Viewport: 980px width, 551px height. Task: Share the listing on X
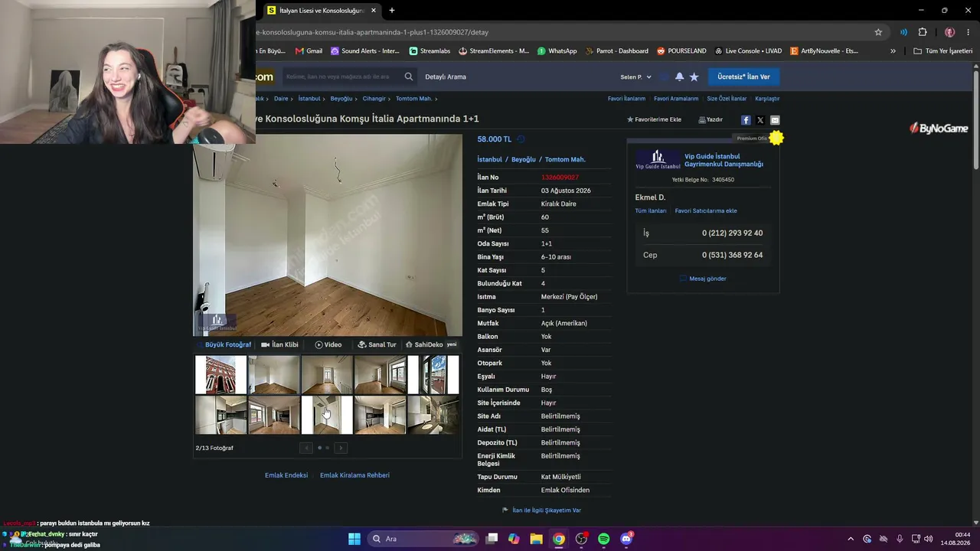tap(760, 120)
